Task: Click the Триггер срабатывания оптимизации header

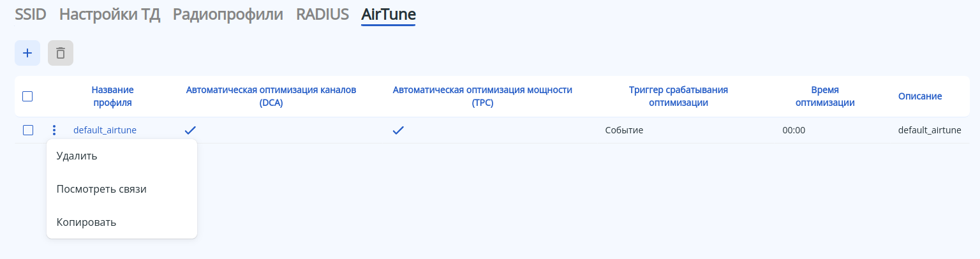Action: (678, 96)
